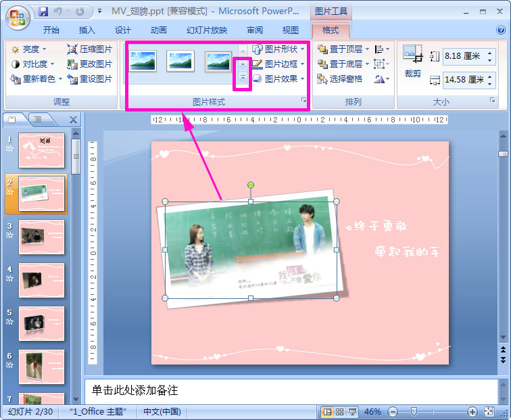Select the Crop tool (裁剪)
511x420 pixels.
(x=413, y=62)
